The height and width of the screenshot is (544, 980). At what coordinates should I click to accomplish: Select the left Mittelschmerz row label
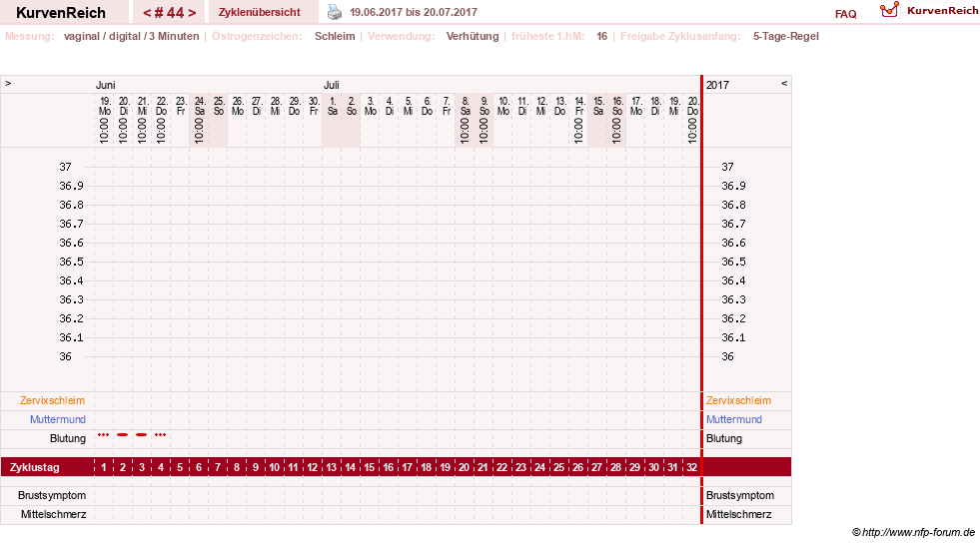[53, 514]
